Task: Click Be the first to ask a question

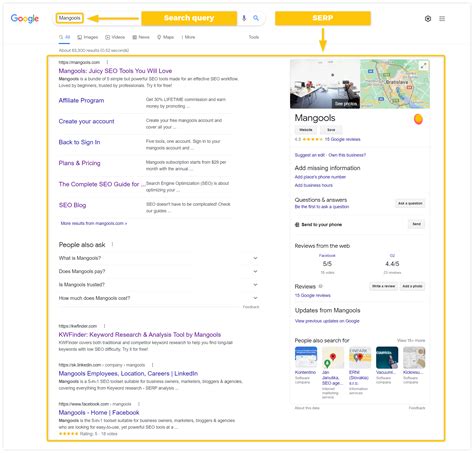Action: (x=322, y=207)
